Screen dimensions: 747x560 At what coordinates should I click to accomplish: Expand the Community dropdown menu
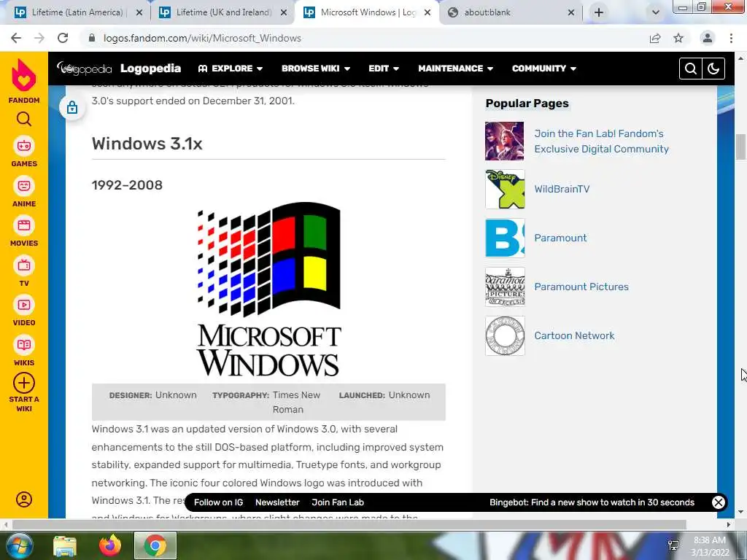[544, 69]
